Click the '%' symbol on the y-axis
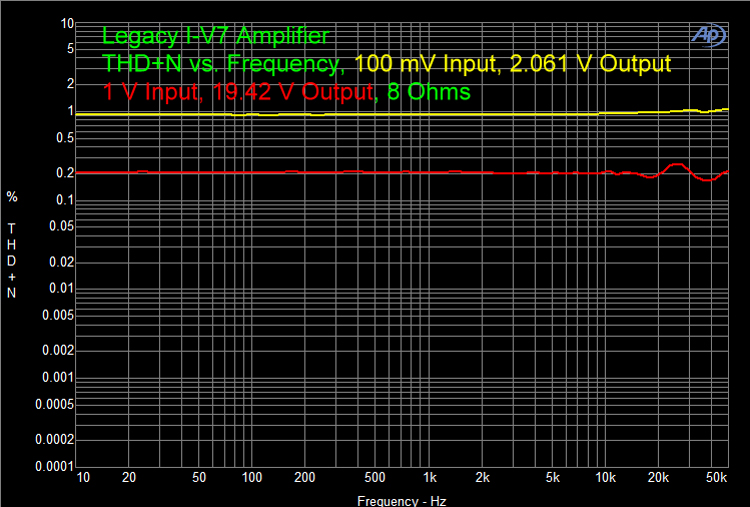Screen dimensions: 750x507 [12, 196]
